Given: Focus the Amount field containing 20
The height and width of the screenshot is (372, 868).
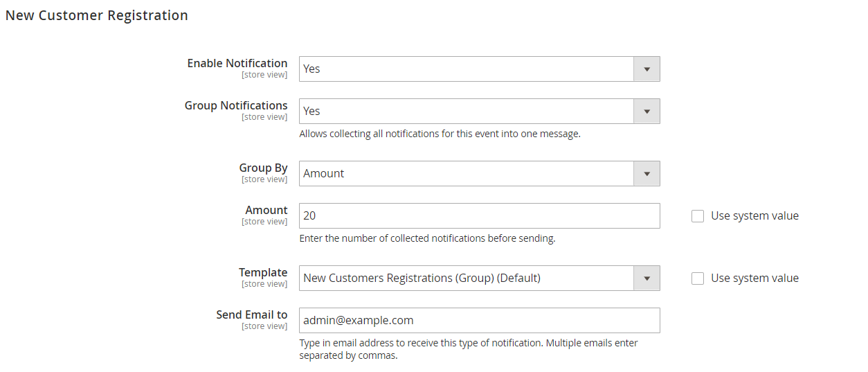Looking at the screenshot, I should [480, 216].
